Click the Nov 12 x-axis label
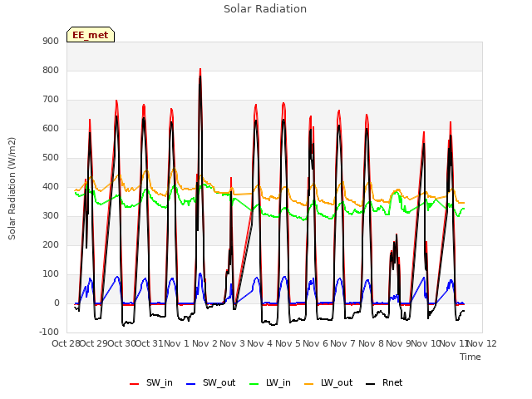This screenshot has width=532, height=399. [482, 343]
